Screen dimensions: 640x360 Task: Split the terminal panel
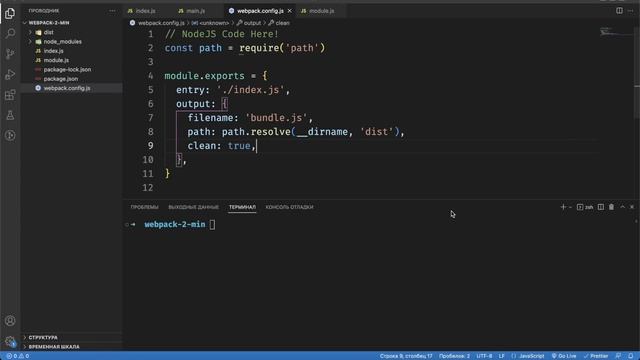click(x=600, y=207)
